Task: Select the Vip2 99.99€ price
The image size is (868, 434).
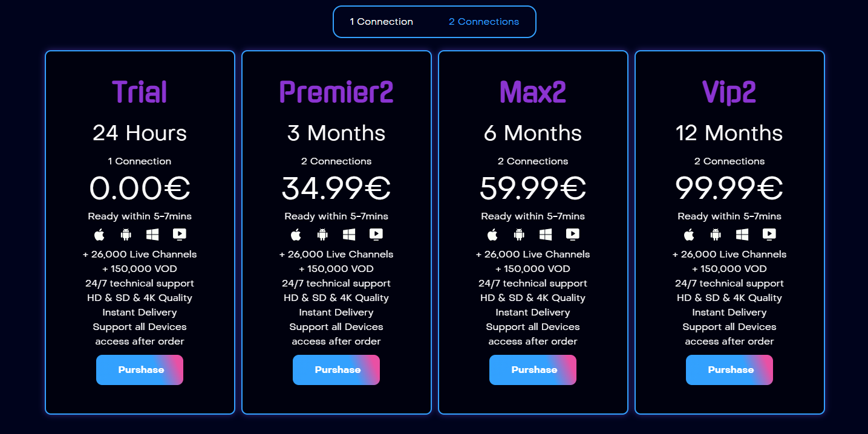Action: coord(729,188)
